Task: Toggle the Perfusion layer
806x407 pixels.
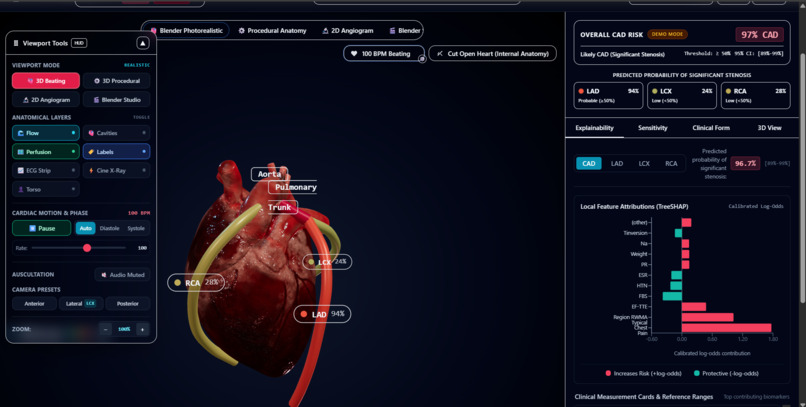Action: tap(46, 152)
